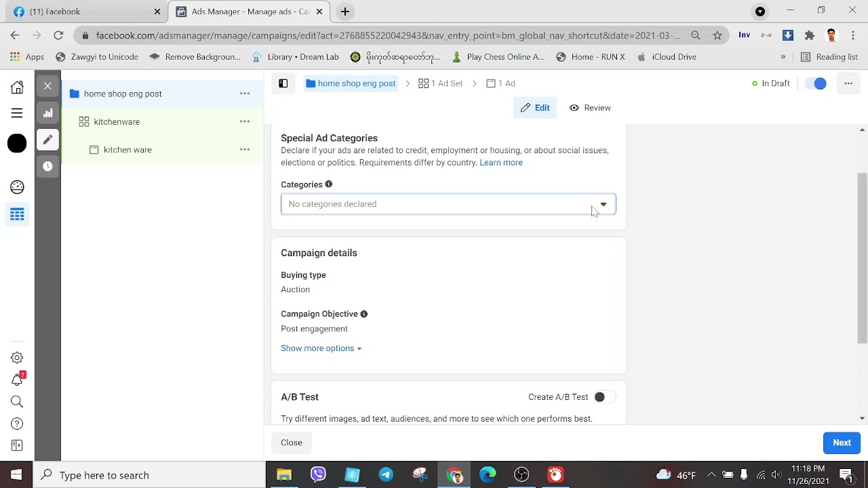Show hidden system tray icons
The width and height of the screenshot is (868, 488).
[x=711, y=475]
